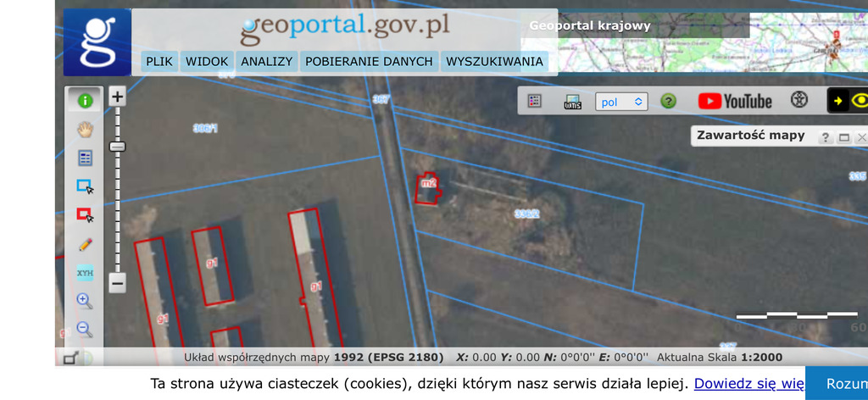
Task: Toggle the yellow eye high-contrast mode
Action: (x=860, y=101)
